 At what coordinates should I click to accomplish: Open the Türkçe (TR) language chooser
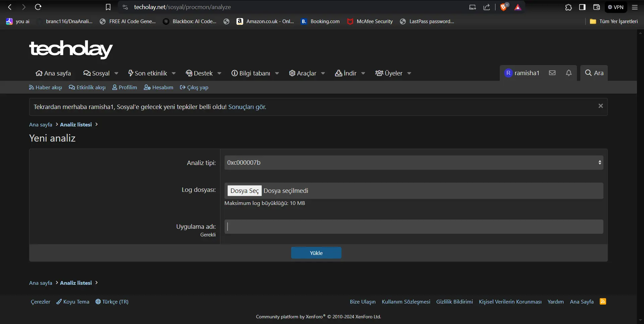[112, 302]
